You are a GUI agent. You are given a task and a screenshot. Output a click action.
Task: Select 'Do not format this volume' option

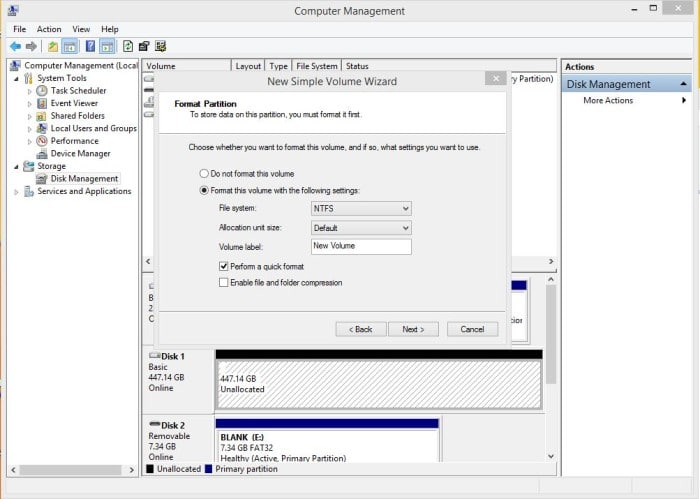[204, 174]
